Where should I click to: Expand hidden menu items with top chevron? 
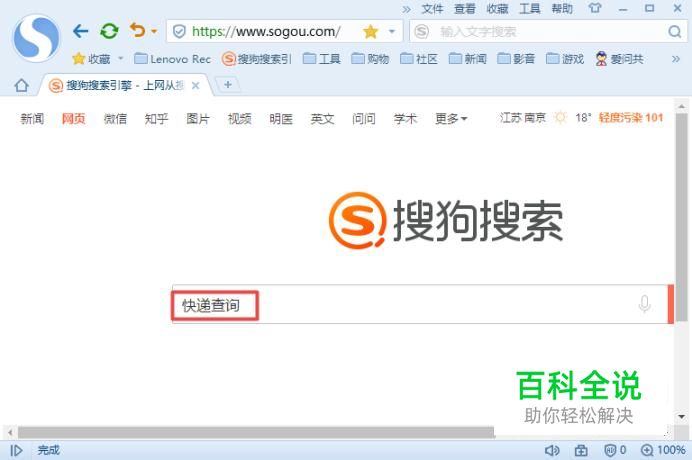tap(406, 9)
